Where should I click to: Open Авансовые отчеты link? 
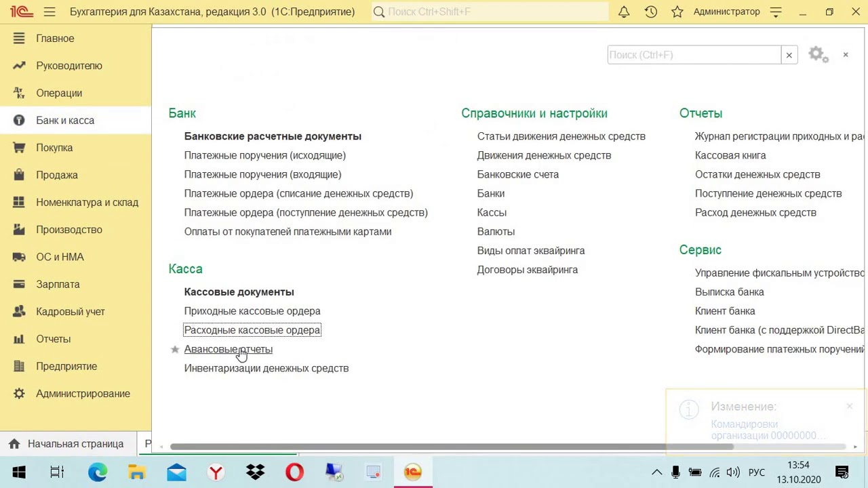(x=228, y=349)
